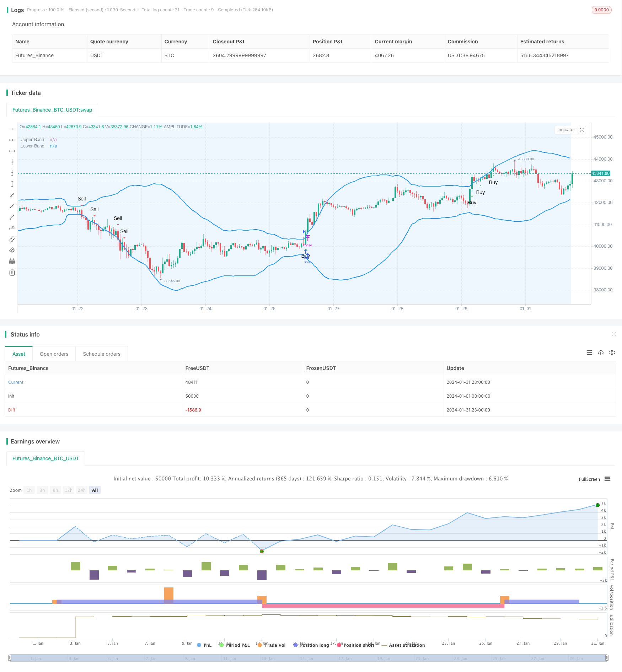Switch to the Asset tab
The image size is (622, 672).
19,354
